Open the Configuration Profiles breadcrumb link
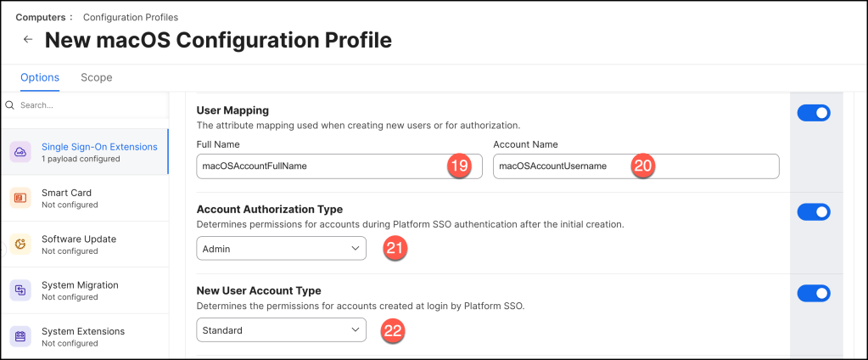The width and height of the screenshot is (868, 360). coord(131,17)
